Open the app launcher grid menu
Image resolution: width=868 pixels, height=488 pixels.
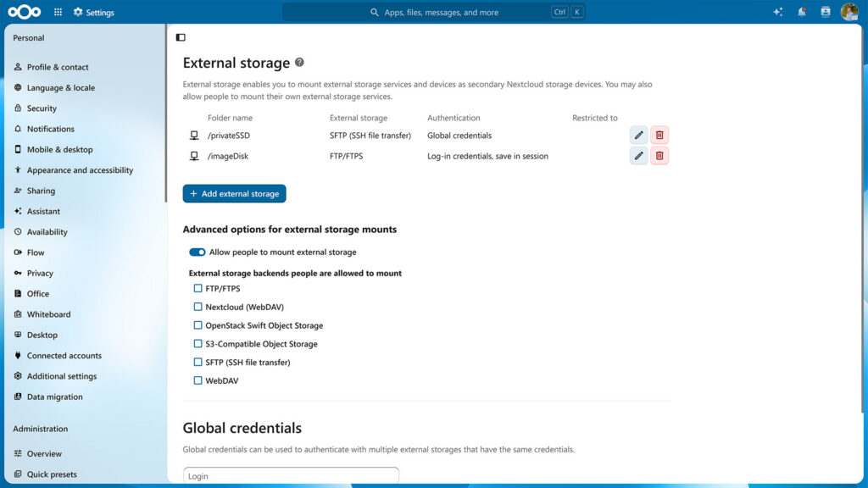pos(58,12)
